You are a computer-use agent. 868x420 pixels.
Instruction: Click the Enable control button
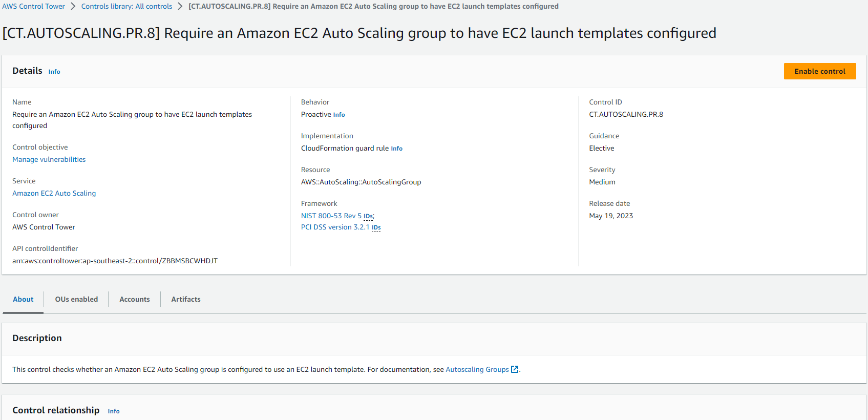(x=820, y=71)
